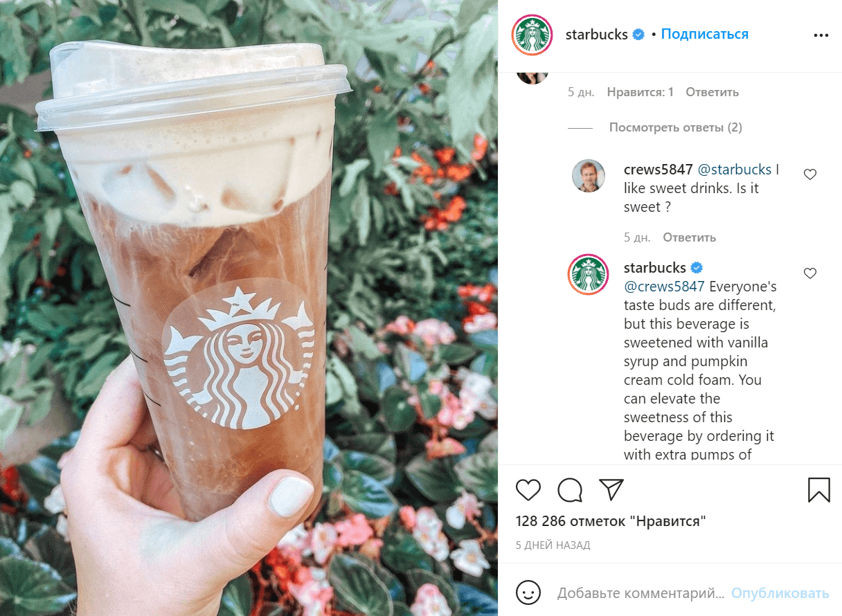Like the post with the heart icon
This screenshot has width=842, height=616.
pyautogui.click(x=528, y=490)
